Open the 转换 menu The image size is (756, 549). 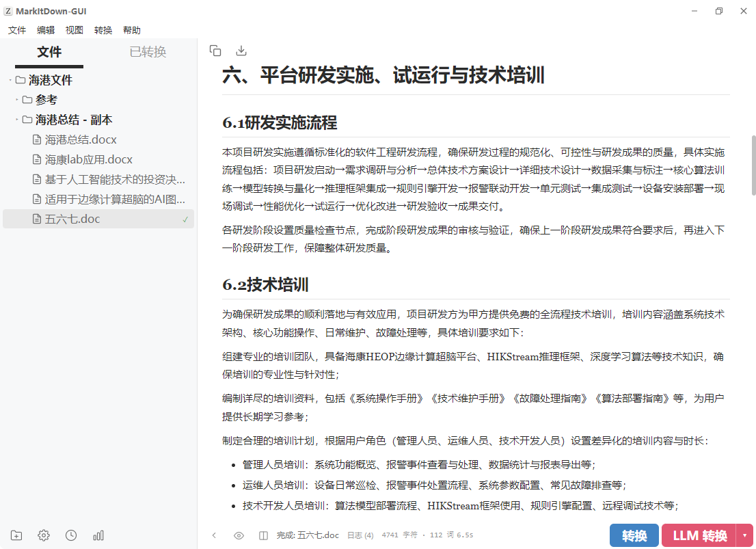tap(103, 30)
